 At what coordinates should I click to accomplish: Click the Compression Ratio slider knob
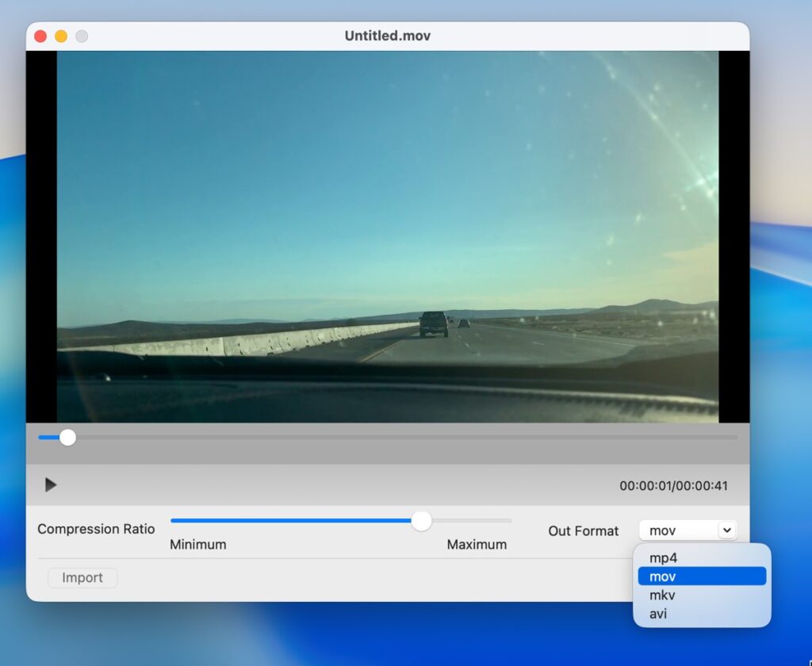(x=422, y=521)
